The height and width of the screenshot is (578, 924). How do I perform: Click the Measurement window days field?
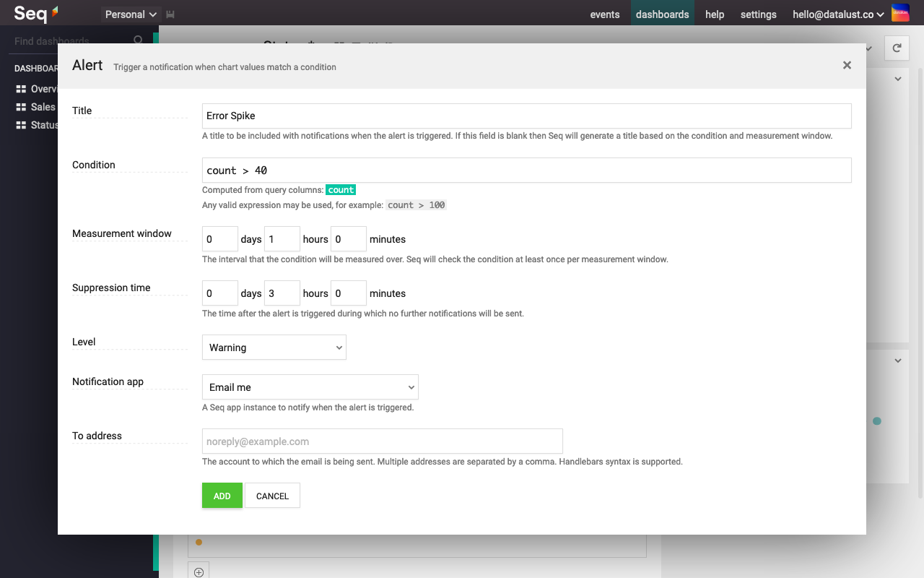220,239
